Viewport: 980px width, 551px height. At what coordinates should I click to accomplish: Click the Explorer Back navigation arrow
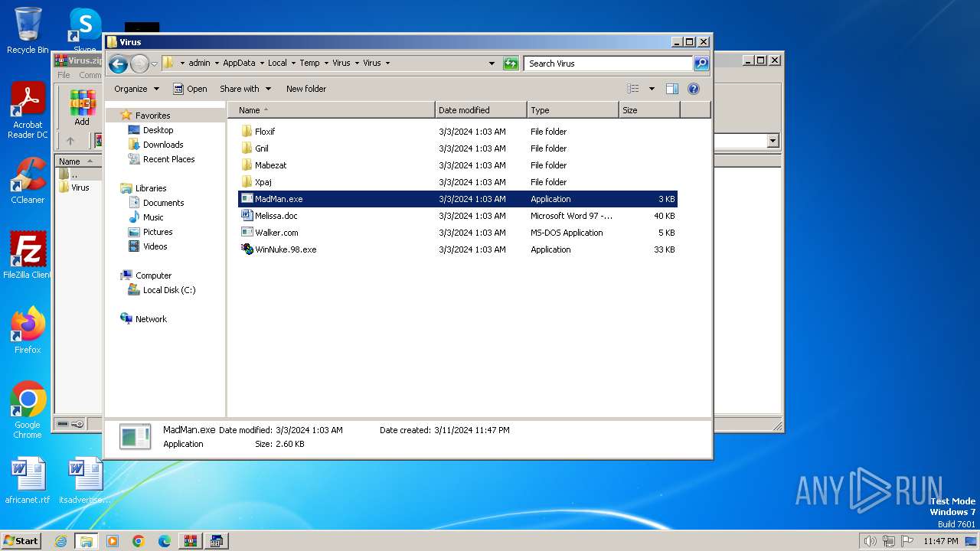(x=118, y=64)
